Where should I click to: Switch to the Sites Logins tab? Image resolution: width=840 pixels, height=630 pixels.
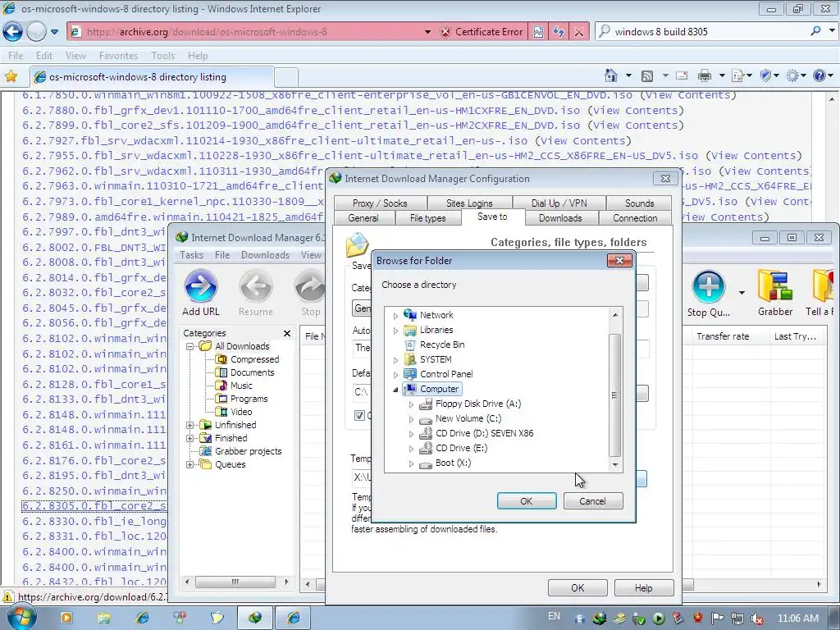(469, 203)
